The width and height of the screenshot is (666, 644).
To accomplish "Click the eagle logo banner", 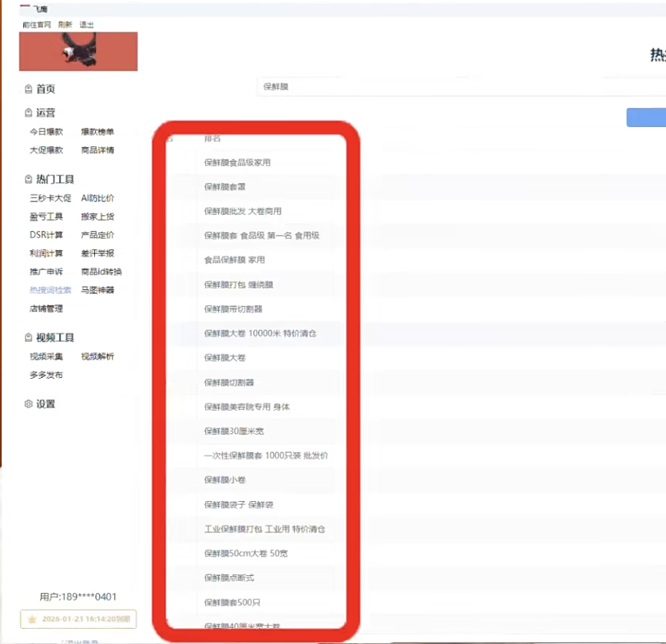I will point(78,51).
